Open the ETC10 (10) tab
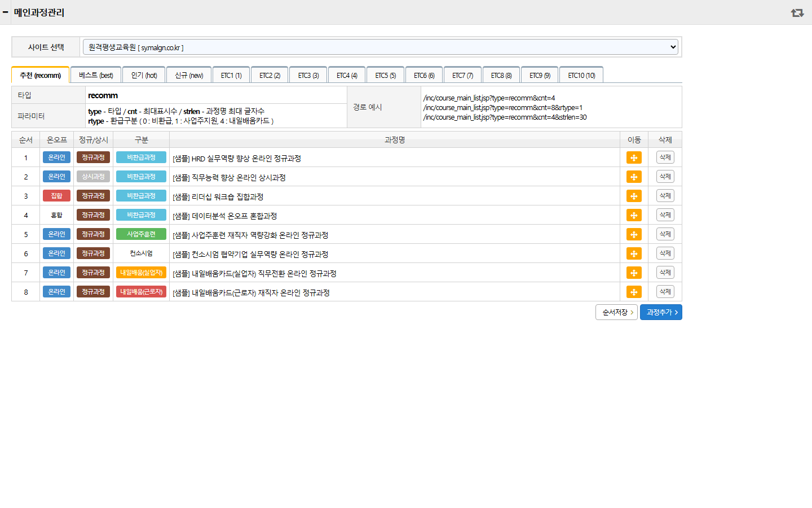The width and height of the screenshot is (812, 508). coord(581,75)
